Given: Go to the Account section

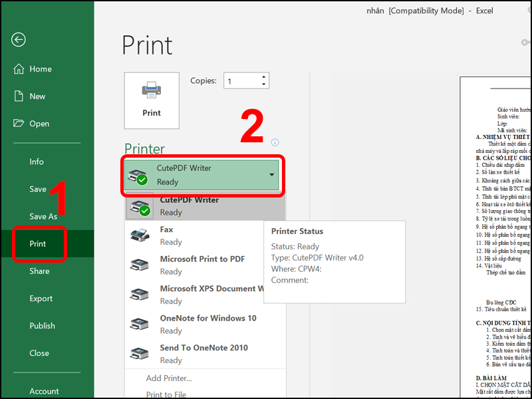Looking at the screenshot, I should click(44, 391).
